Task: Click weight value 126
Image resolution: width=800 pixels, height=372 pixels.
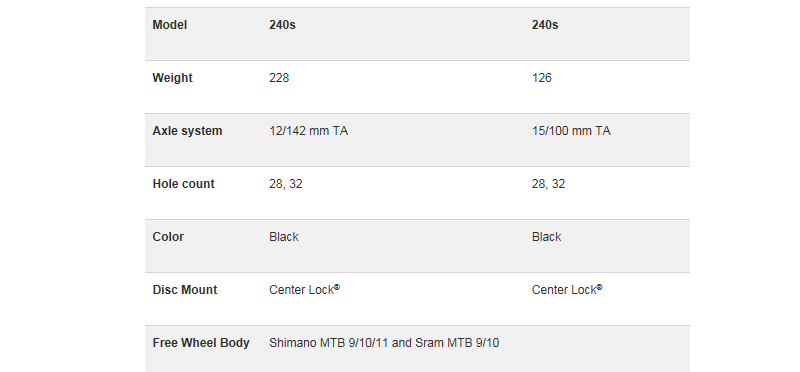Action: click(542, 78)
